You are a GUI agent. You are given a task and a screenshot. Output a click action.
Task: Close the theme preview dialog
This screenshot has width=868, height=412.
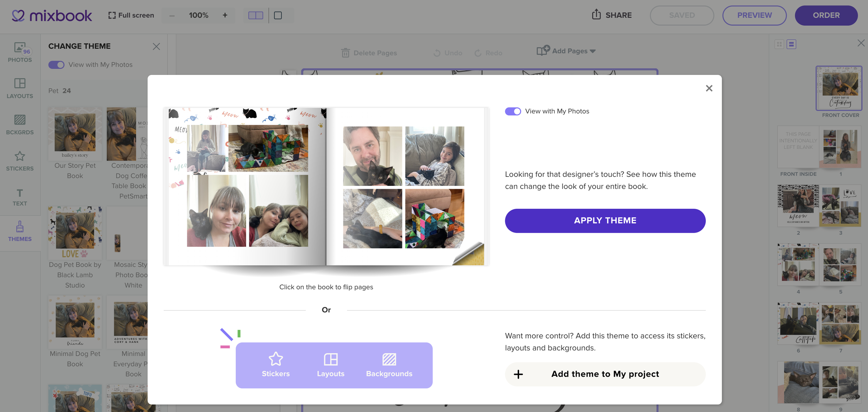pos(709,88)
